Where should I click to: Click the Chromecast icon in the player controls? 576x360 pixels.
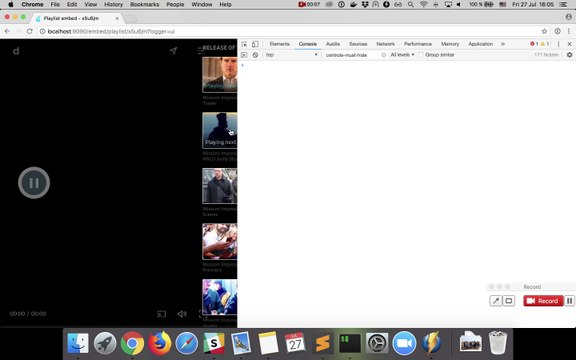coord(162,314)
